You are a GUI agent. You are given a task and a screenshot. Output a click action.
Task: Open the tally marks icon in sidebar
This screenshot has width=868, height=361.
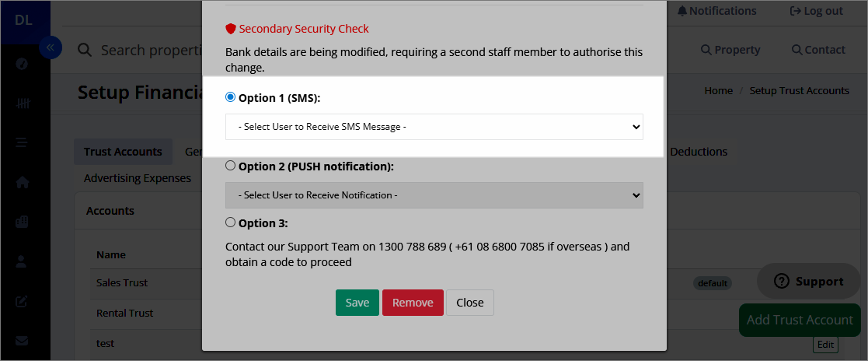22,103
